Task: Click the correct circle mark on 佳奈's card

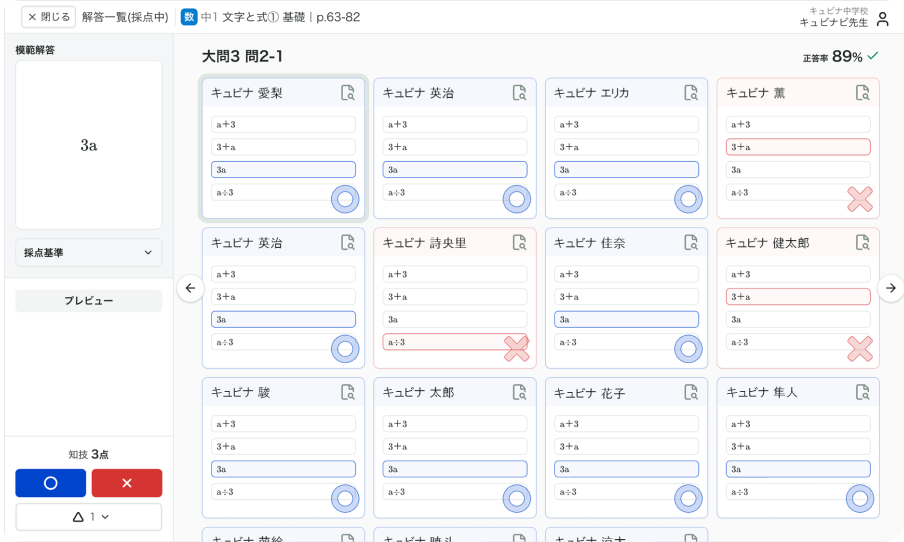Action: click(688, 349)
